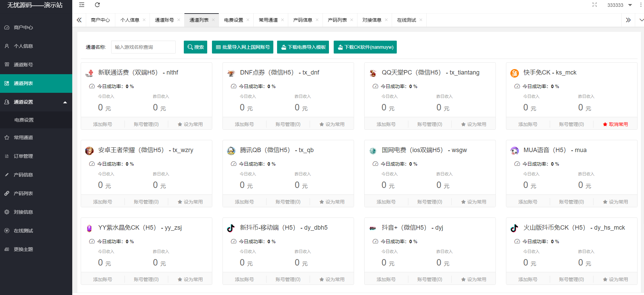Click the refresh page icon
Viewport: 644px width, 295px height.
[97, 5]
